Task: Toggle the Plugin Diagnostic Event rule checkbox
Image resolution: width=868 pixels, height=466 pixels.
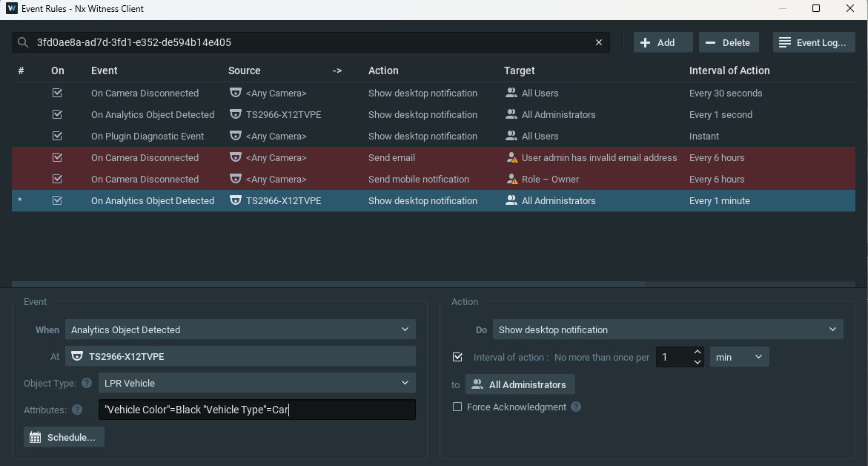Action: point(57,137)
